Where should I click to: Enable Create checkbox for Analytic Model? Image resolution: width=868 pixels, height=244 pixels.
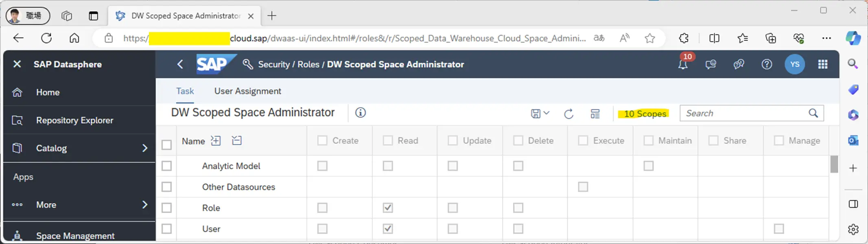[322, 166]
